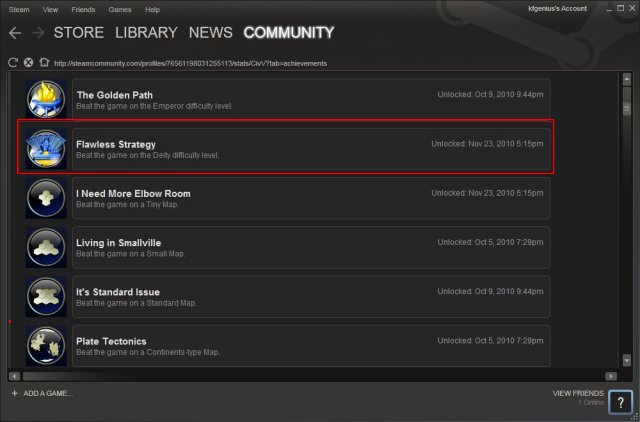640x422 pixels.
Task: Select Plate Tectonics title text
Action: tap(111, 342)
